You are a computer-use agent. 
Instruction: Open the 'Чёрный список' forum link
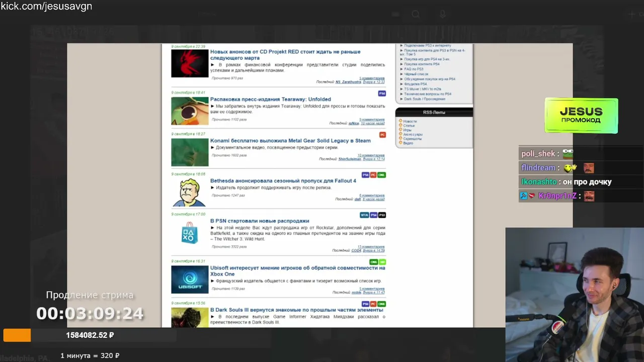416,74
